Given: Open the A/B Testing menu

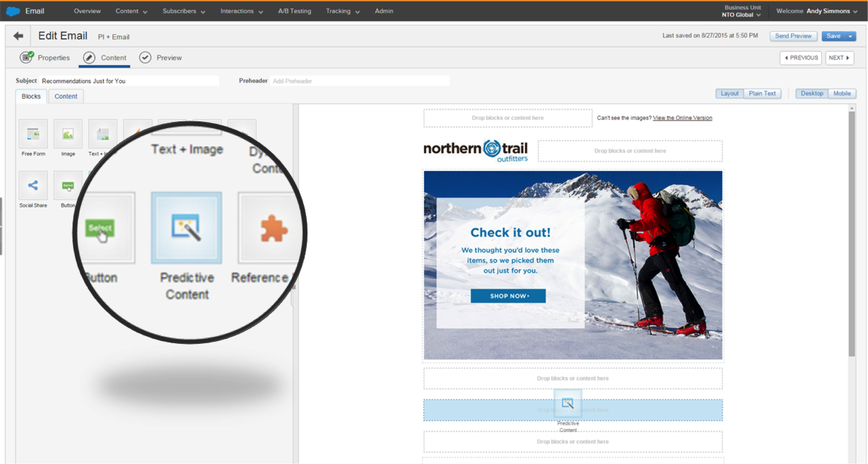Looking at the screenshot, I should [294, 11].
